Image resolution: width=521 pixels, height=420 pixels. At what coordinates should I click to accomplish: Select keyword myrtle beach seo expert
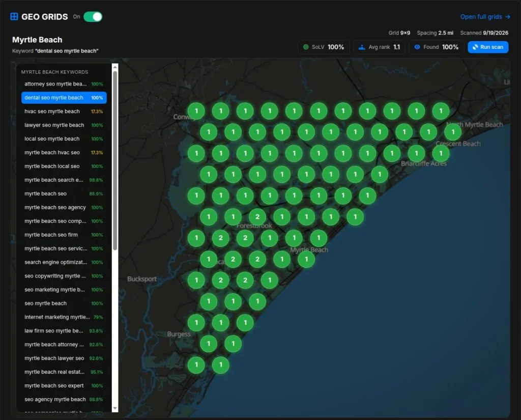click(64, 385)
